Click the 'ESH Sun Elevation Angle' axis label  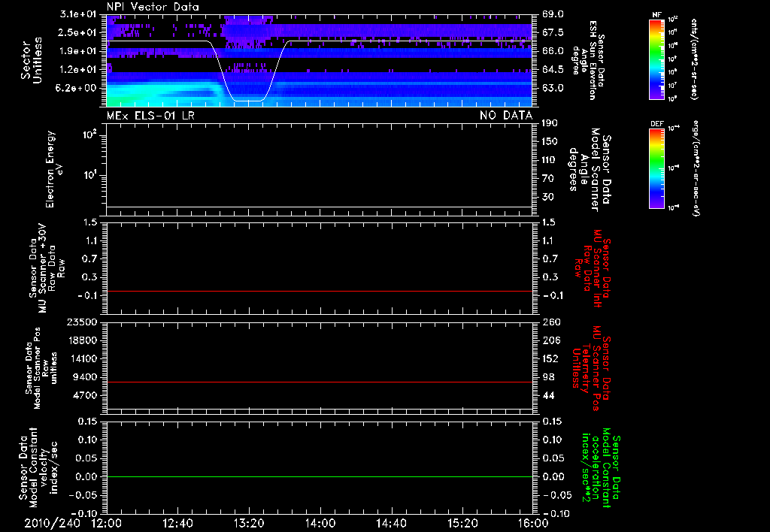[590, 60]
